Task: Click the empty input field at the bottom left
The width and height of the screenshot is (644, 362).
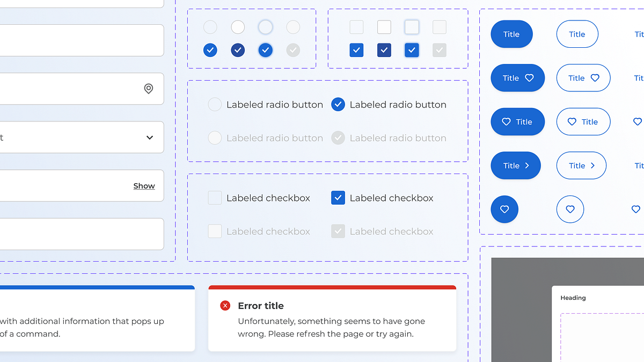Action: (80, 234)
